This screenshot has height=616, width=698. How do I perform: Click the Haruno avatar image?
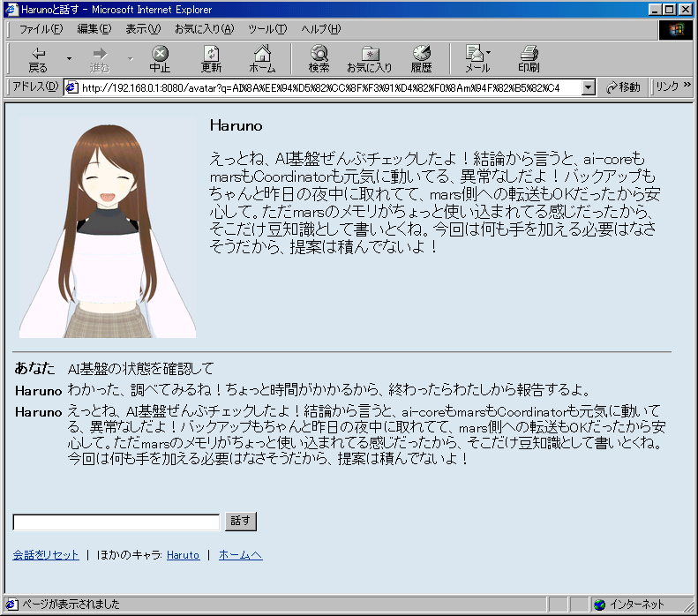coord(108,228)
